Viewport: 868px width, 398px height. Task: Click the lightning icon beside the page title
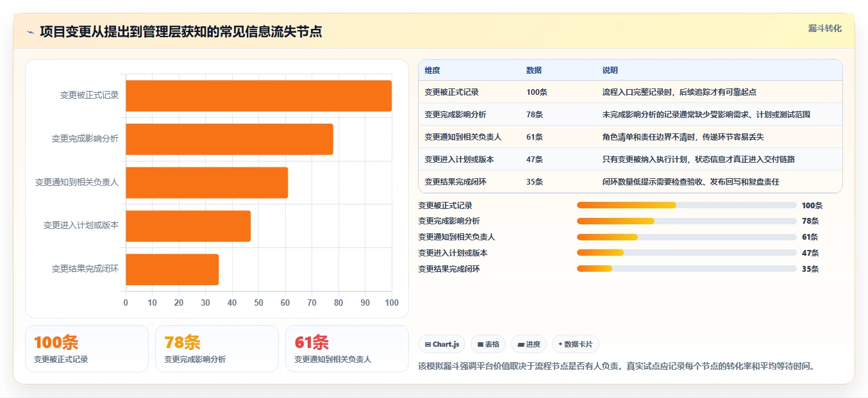(x=30, y=31)
